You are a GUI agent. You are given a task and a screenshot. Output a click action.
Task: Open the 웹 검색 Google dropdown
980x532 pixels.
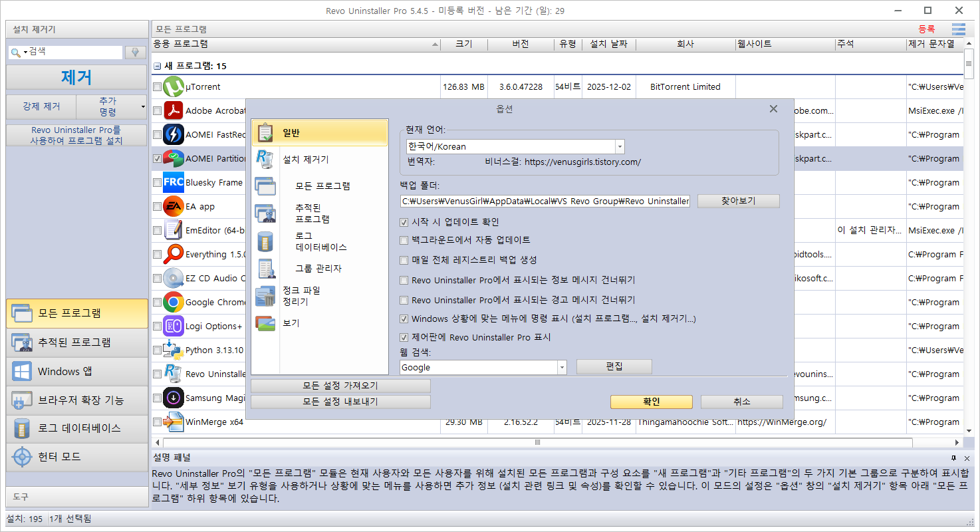click(562, 367)
